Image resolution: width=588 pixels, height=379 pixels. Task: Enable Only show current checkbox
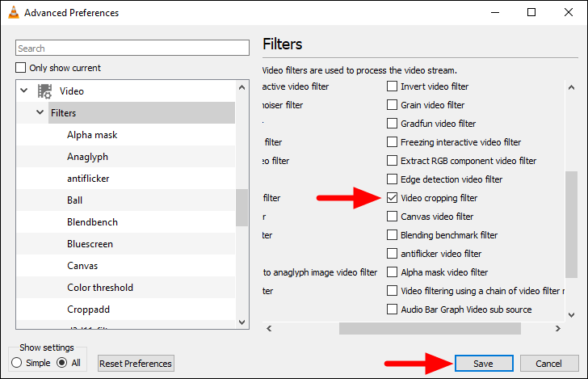(x=21, y=68)
